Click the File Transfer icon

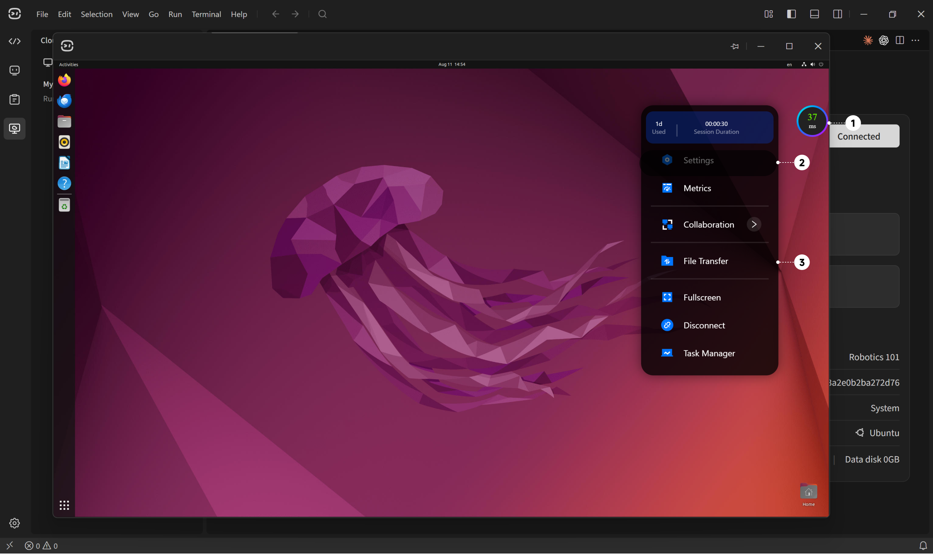[x=667, y=261]
